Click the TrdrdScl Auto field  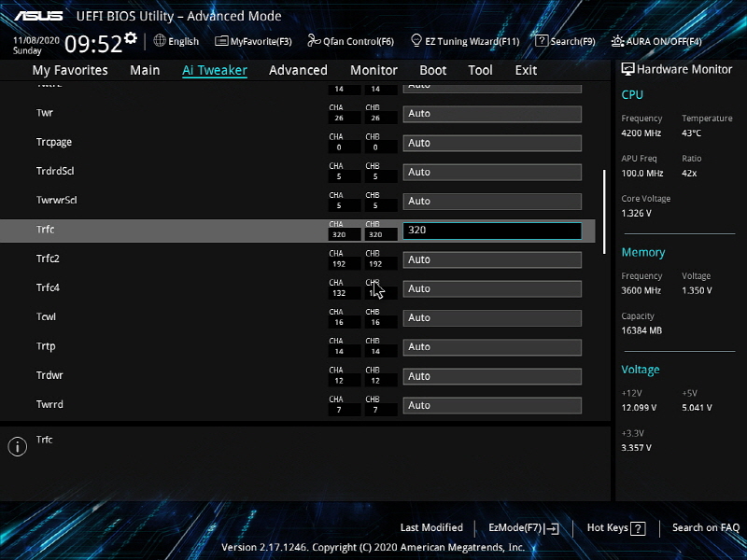(492, 172)
